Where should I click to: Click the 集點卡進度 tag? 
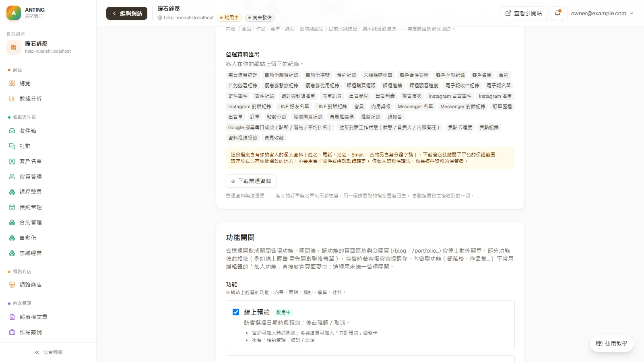coord(460,128)
